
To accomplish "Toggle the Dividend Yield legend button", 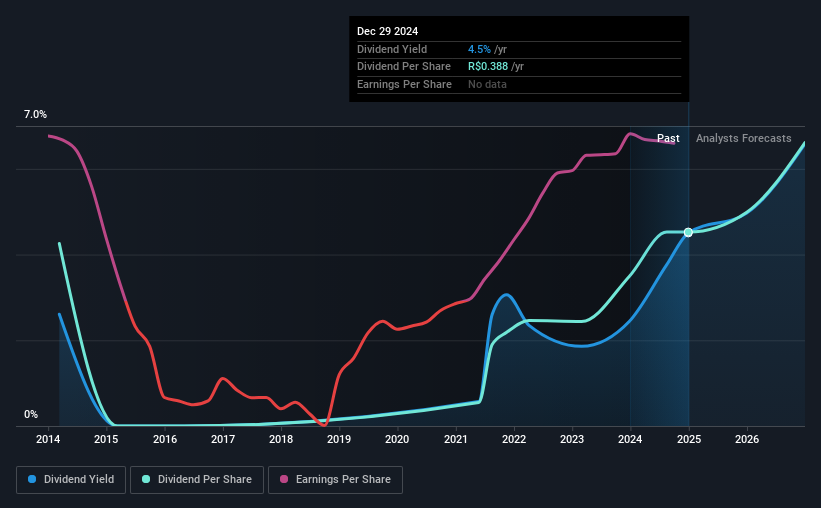I will click(x=71, y=480).
